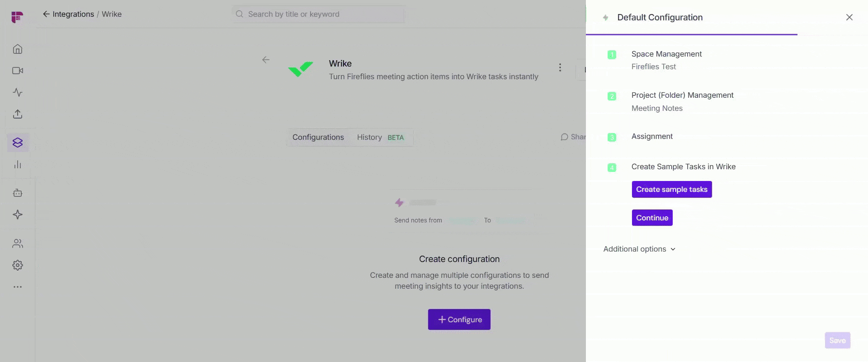Click the sparkle AI sidebar icon
The image size is (868, 362).
[x=18, y=214]
